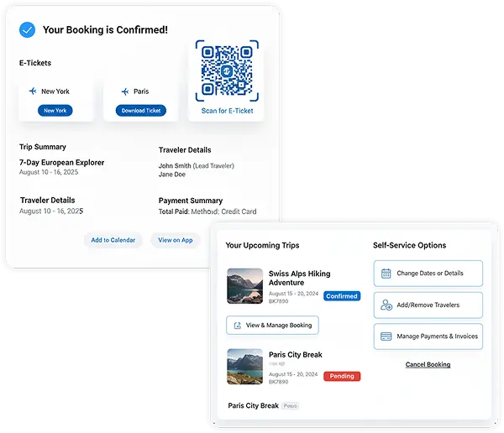Click the calendar icon in Change Dates
The height and width of the screenshot is (433, 504).
pos(386,274)
